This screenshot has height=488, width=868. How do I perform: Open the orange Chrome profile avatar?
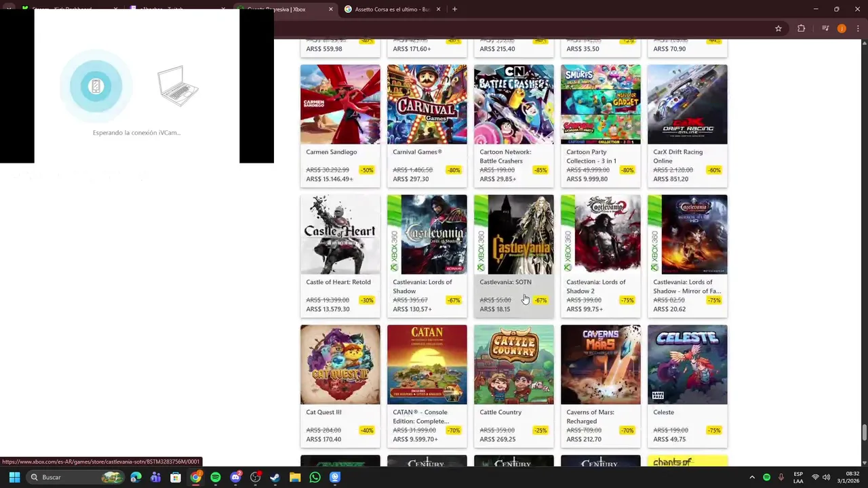pos(842,28)
